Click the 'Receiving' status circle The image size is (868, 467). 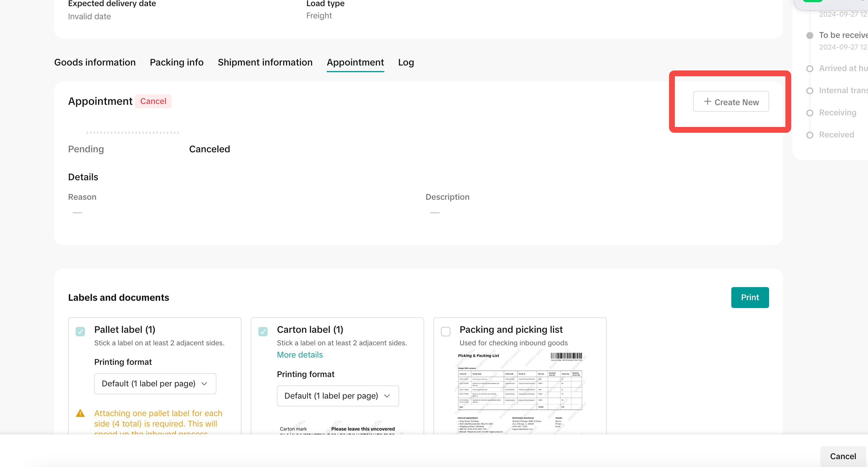point(809,113)
